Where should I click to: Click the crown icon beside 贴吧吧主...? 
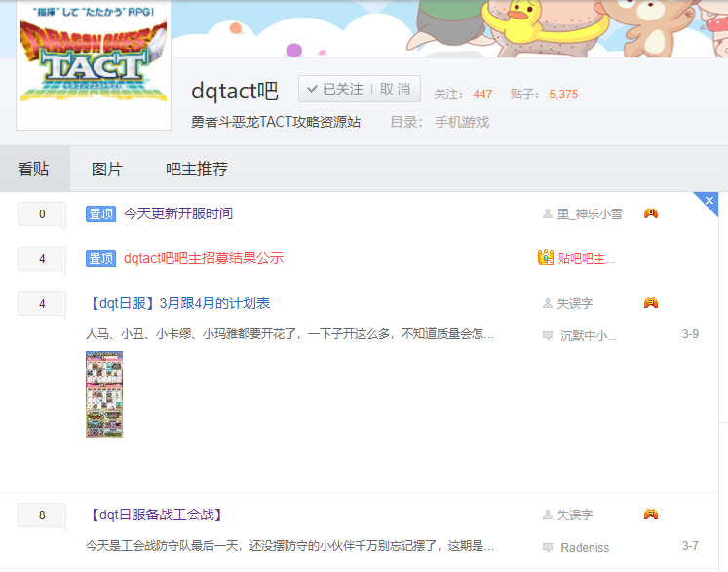pos(546,257)
